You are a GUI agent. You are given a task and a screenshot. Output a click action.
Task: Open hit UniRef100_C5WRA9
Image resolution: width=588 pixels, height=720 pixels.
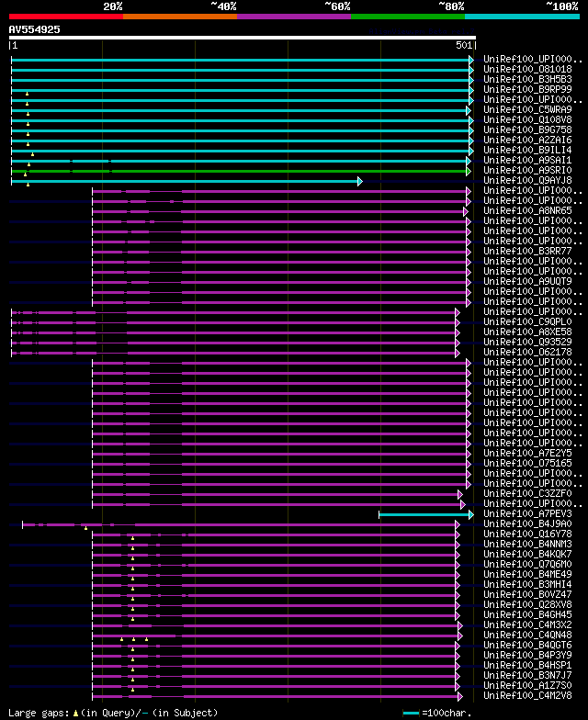click(x=527, y=110)
